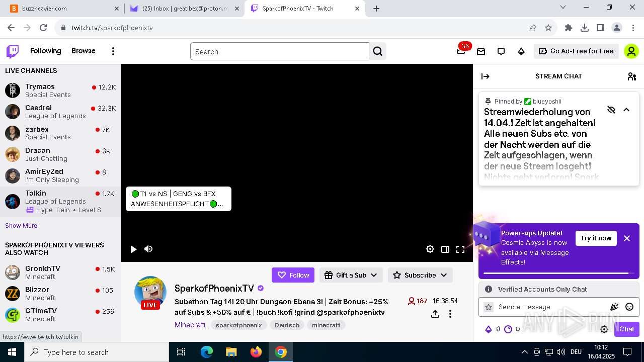
Task: Open Tolkin live channel
Action: point(60,202)
